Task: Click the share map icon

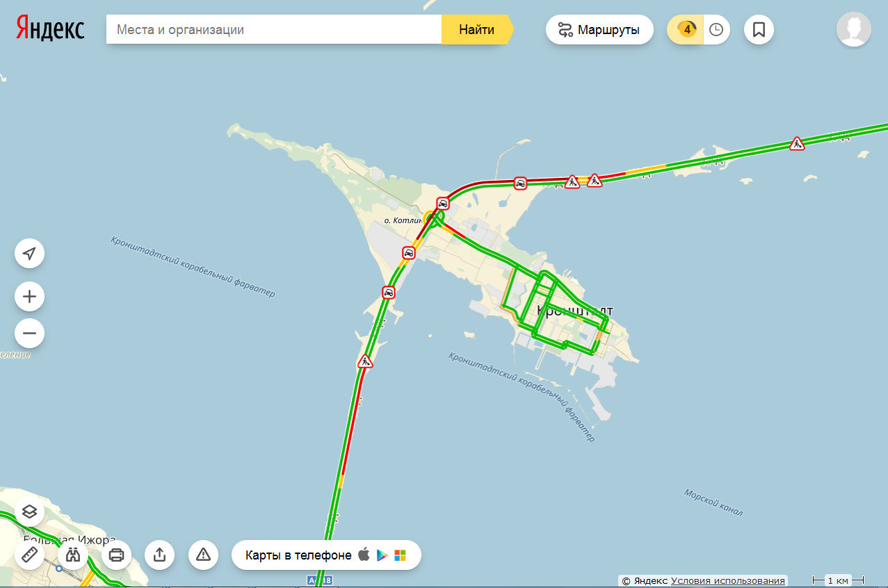Action: click(x=159, y=555)
